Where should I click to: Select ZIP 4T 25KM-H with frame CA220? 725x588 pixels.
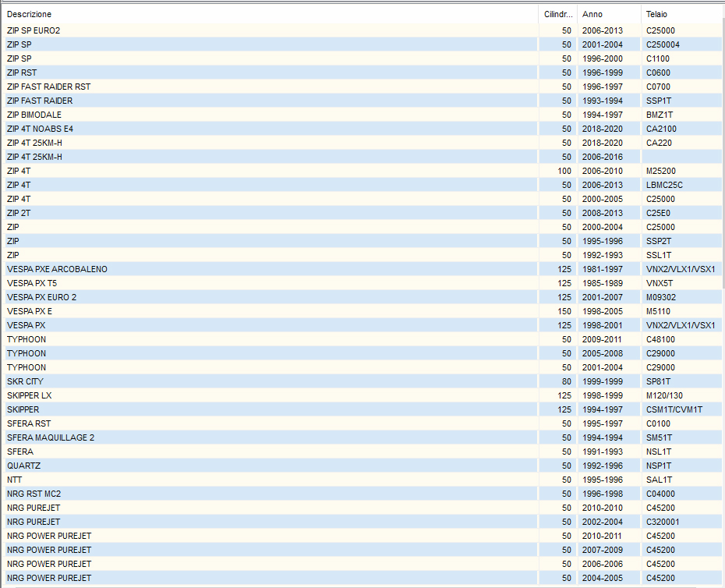(x=362, y=143)
